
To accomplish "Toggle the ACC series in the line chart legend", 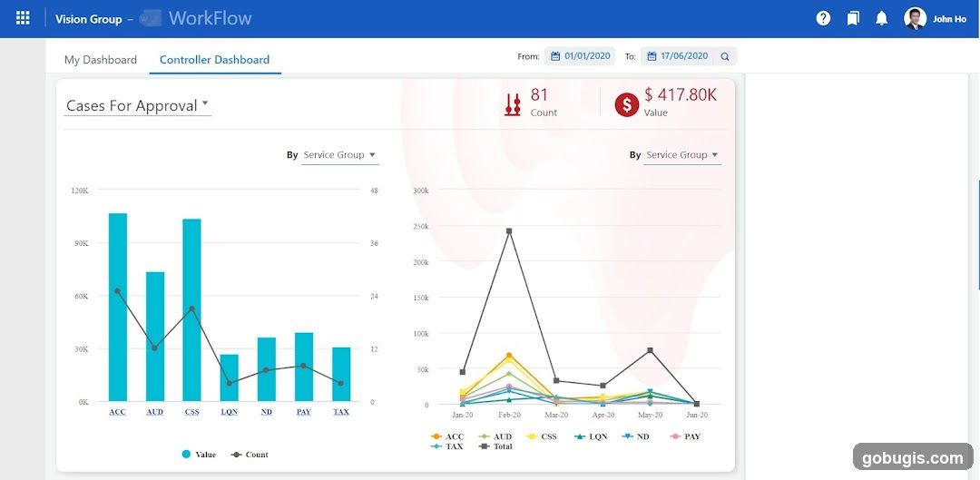I will pyautogui.click(x=448, y=436).
